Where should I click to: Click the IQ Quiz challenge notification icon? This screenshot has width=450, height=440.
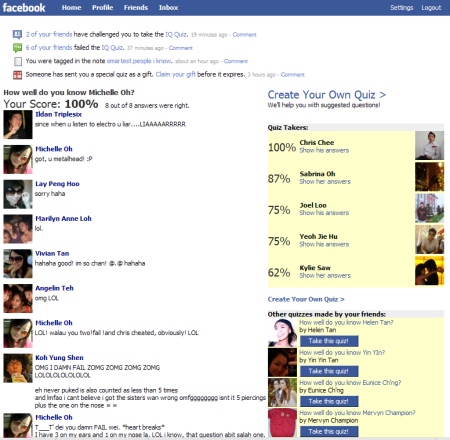click(17, 34)
